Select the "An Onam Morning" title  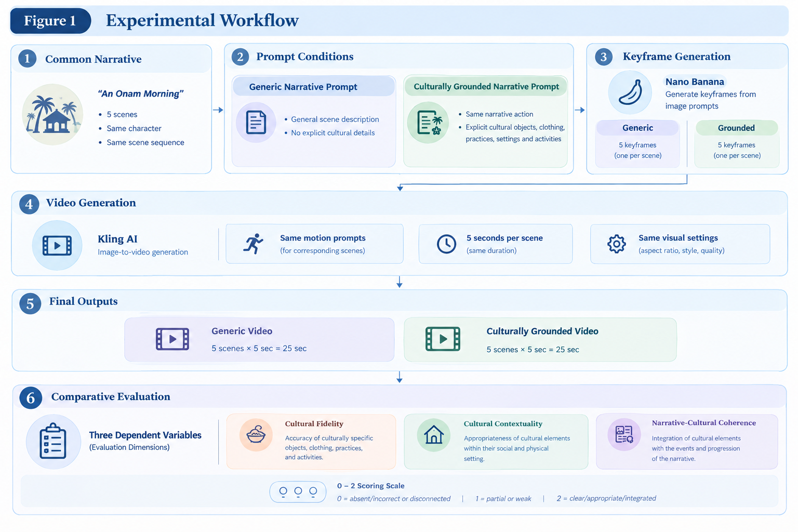coord(141,94)
